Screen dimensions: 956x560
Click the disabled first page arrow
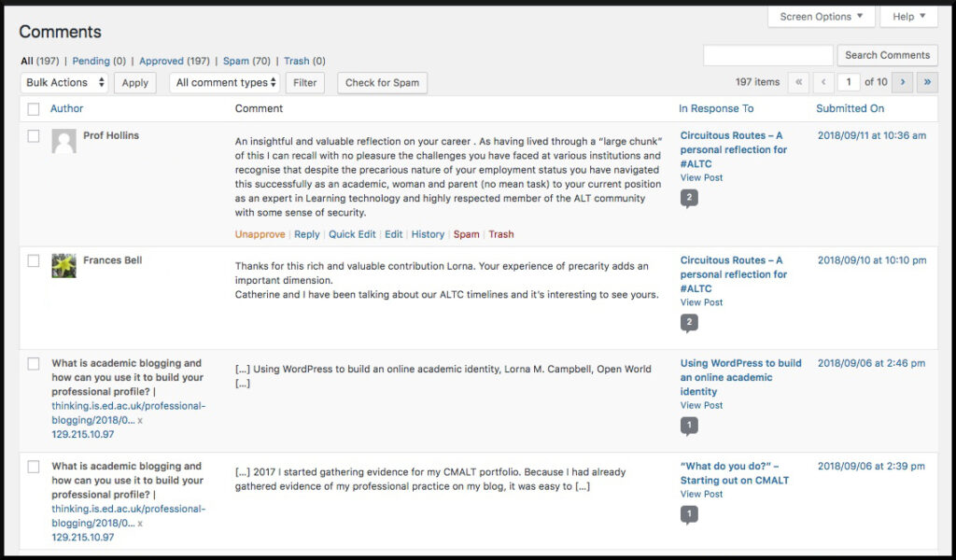(799, 82)
